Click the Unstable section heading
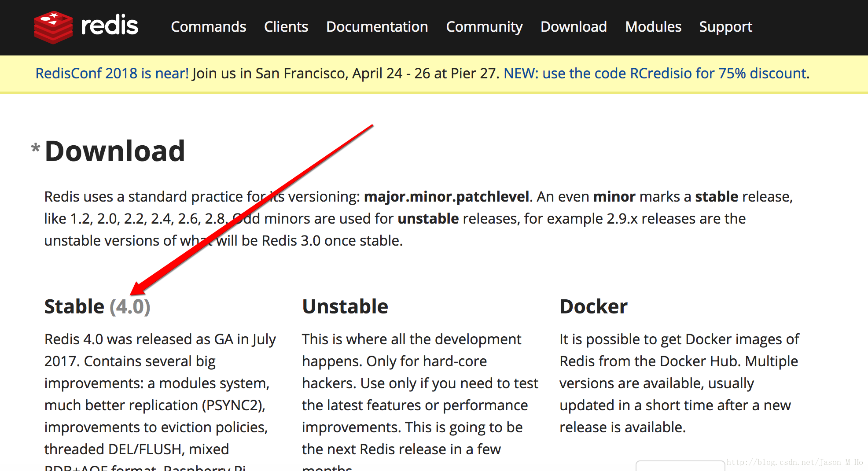This screenshot has width=868, height=471. point(345,306)
